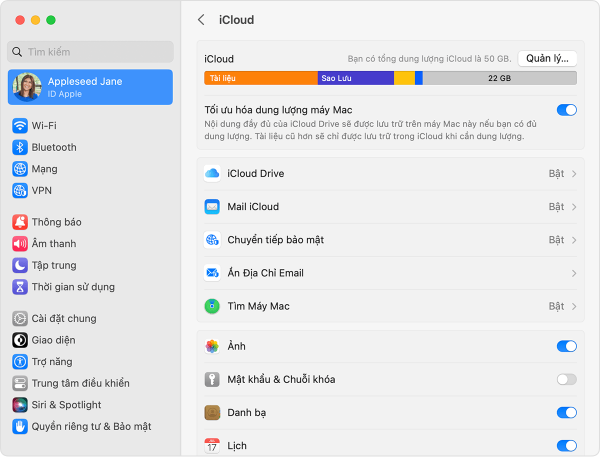This screenshot has width=600, height=457.
Task: Click Tìm Máy Mac Bật status
Action: (556, 307)
